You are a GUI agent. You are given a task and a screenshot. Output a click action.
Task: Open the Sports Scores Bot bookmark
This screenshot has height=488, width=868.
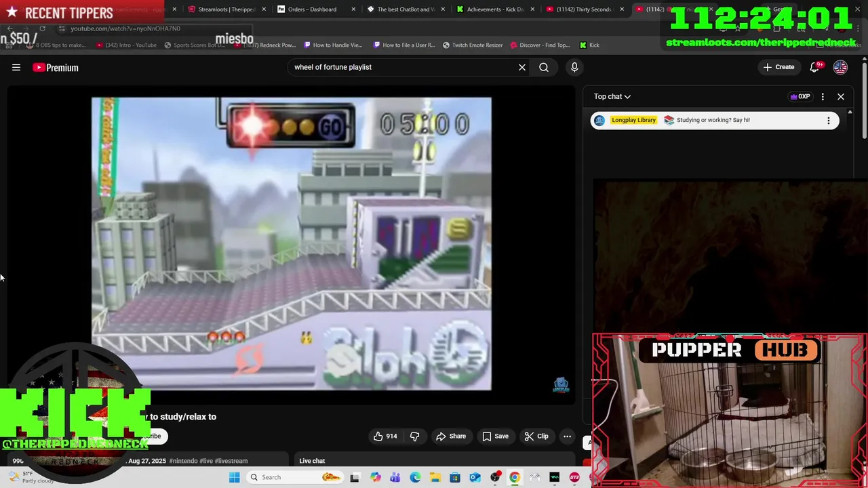click(195, 45)
